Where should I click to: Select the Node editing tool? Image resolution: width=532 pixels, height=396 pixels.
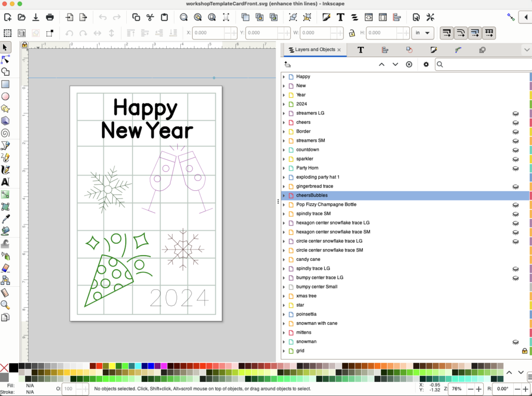pyautogui.click(x=5, y=59)
